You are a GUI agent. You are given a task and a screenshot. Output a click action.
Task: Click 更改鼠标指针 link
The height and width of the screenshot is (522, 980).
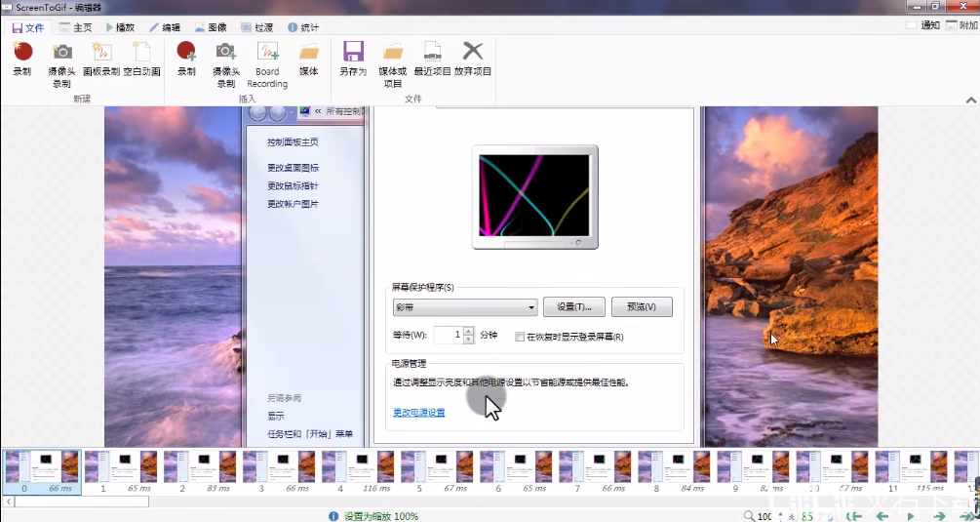click(x=294, y=185)
